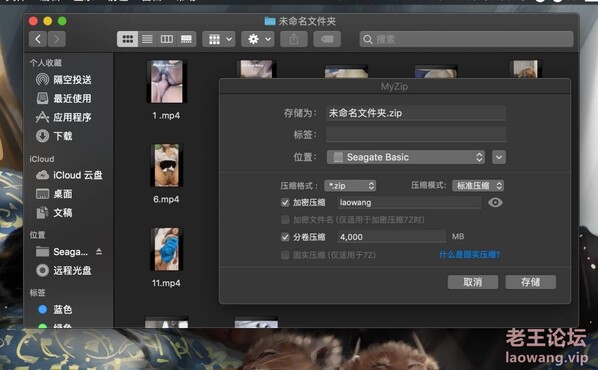Switch Finder to gallery view
598x370 pixels.
coord(186,39)
